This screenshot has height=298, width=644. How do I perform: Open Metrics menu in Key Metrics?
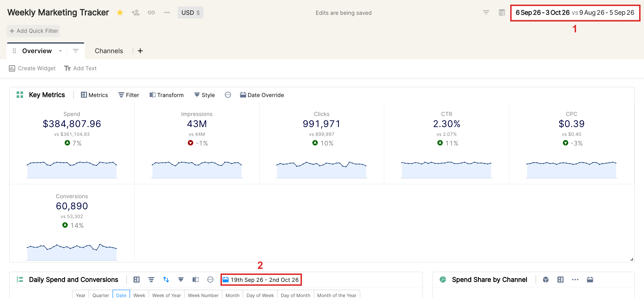(94, 95)
